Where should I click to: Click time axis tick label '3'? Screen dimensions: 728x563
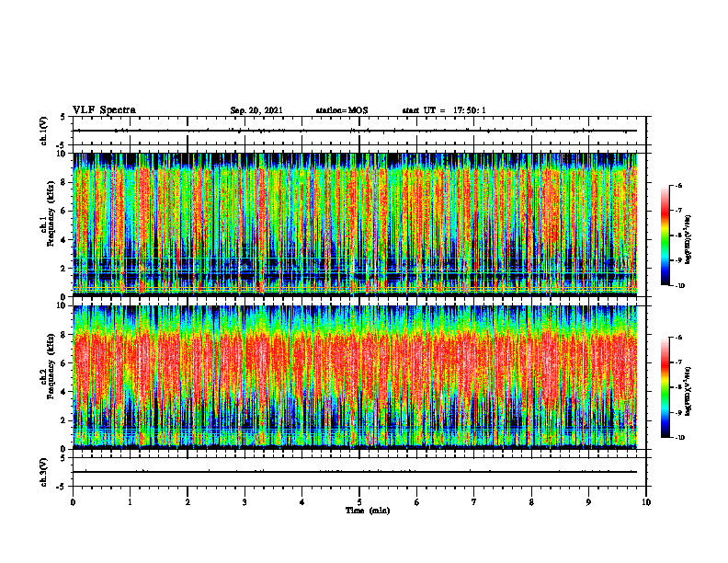[x=245, y=502]
